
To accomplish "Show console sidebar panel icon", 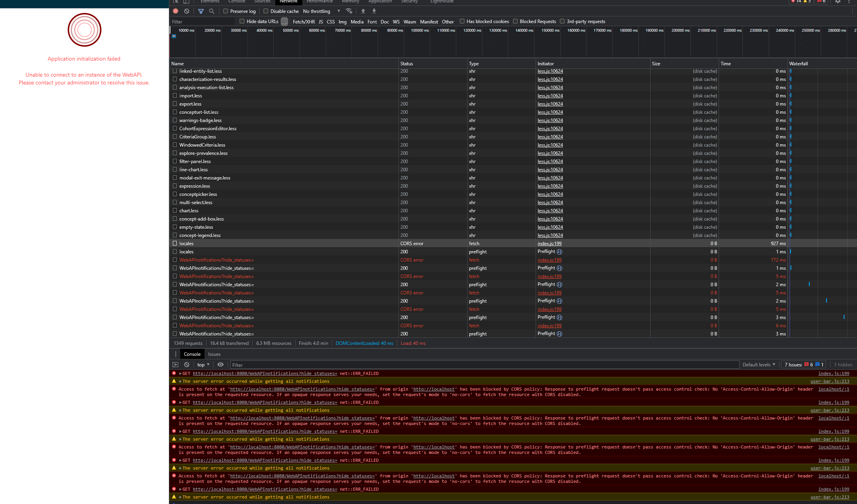I will pyautogui.click(x=176, y=365).
